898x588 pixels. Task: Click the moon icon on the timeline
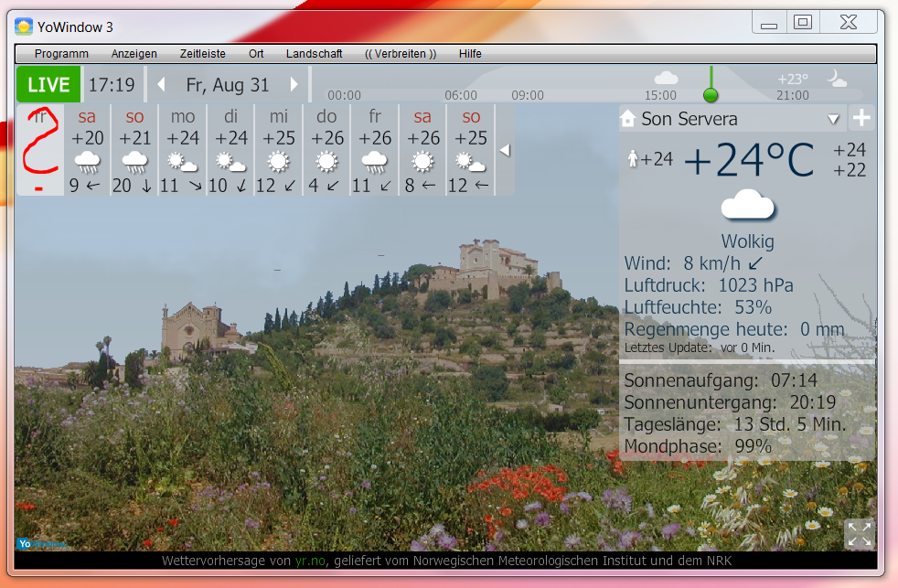click(837, 80)
